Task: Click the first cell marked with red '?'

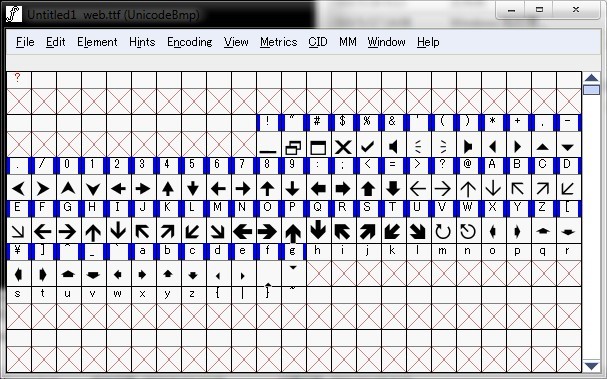Action: (x=18, y=79)
